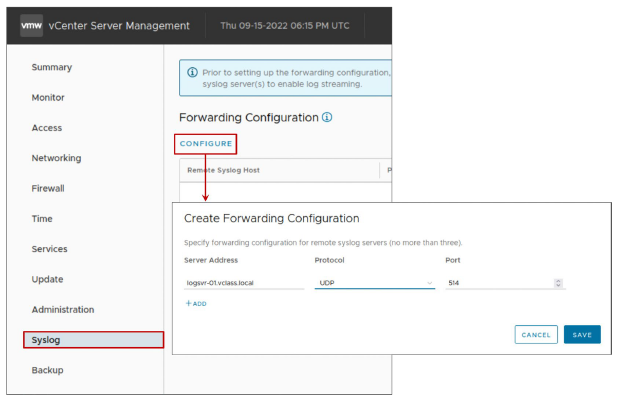The height and width of the screenshot is (405, 624).
Task: Select Time in the sidebar
Action: tap(42, 219)
